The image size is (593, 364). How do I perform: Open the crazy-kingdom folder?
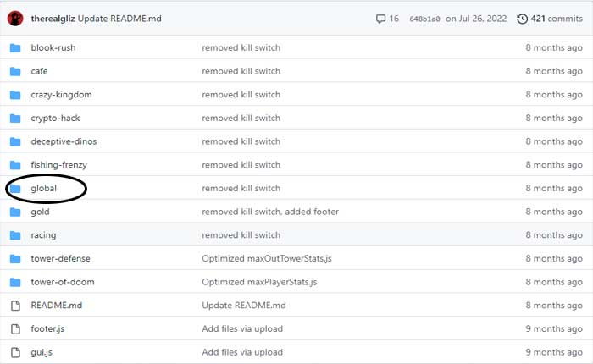coord(61,95)
